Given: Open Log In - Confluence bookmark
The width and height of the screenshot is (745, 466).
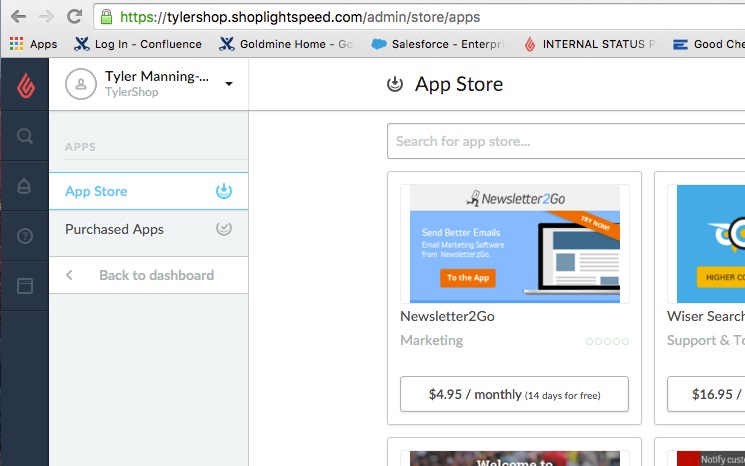Looking at the screenshot, I should click(x=138, y=44).
